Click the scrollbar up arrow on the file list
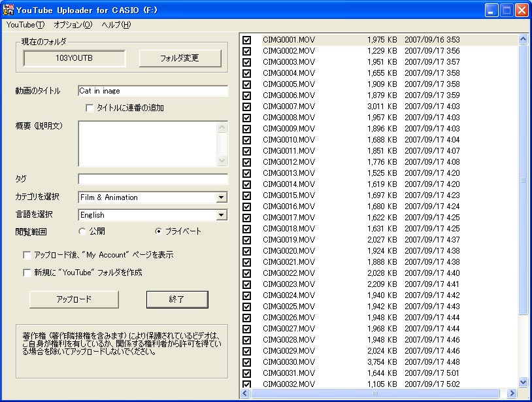This screenshot has height=402, width=532. pos(523,38)
